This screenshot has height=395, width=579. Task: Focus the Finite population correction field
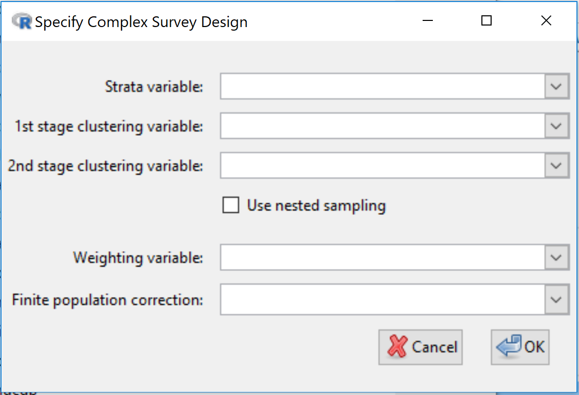[383, 299]
